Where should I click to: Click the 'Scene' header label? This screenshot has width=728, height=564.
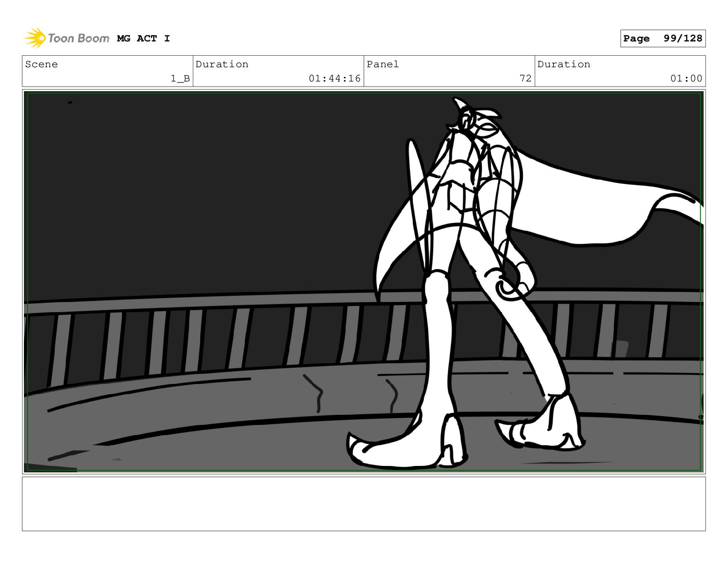click(41, 64)
